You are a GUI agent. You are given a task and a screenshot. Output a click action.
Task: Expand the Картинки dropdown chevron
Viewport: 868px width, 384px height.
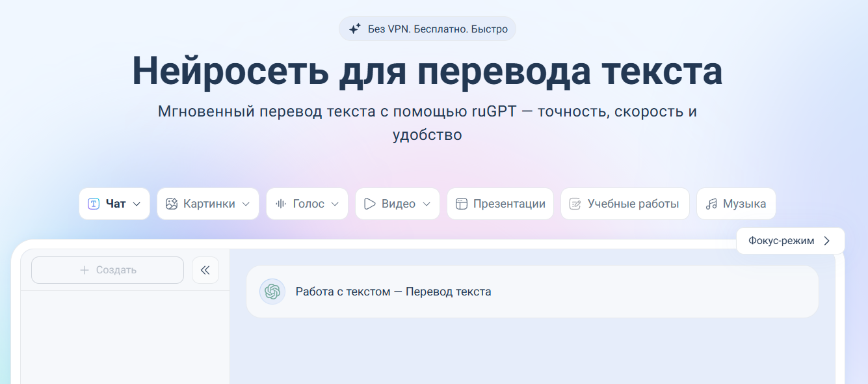[x=246, y=204]
